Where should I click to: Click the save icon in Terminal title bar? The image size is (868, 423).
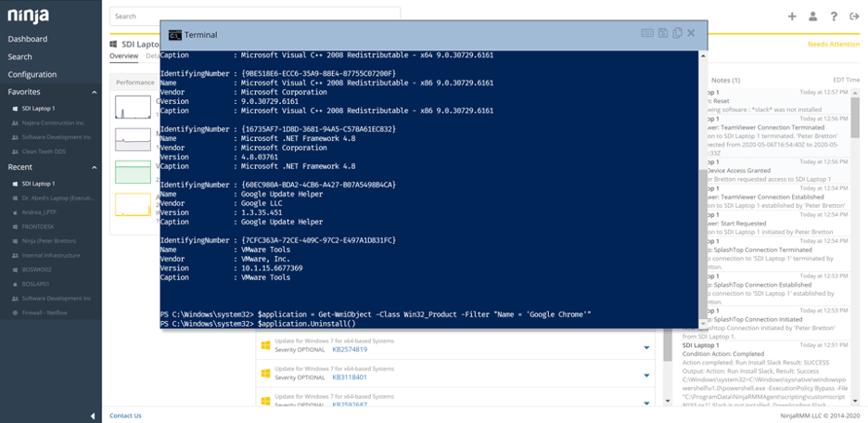click(662, 33)
